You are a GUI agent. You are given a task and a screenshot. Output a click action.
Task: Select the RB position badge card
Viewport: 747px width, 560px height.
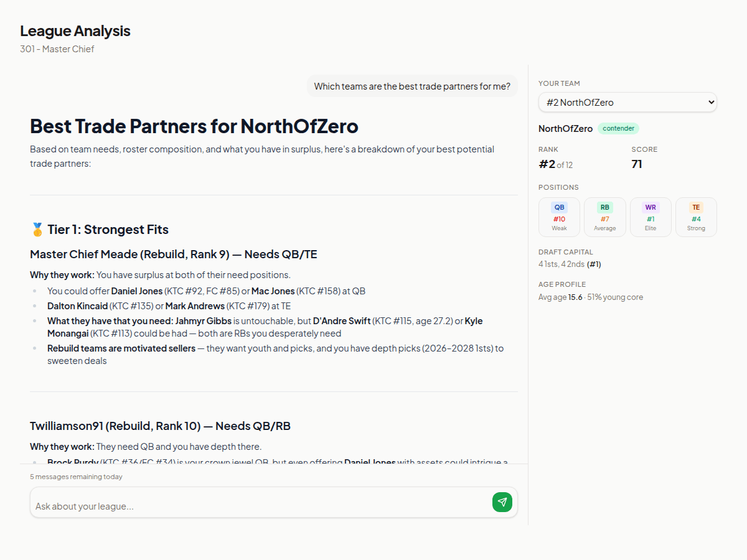pyautogui.click(x=604, y=217)
